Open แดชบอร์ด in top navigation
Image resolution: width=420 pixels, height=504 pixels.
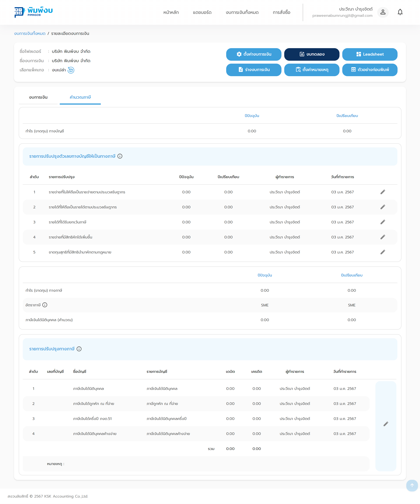click(x=202, y=13)
